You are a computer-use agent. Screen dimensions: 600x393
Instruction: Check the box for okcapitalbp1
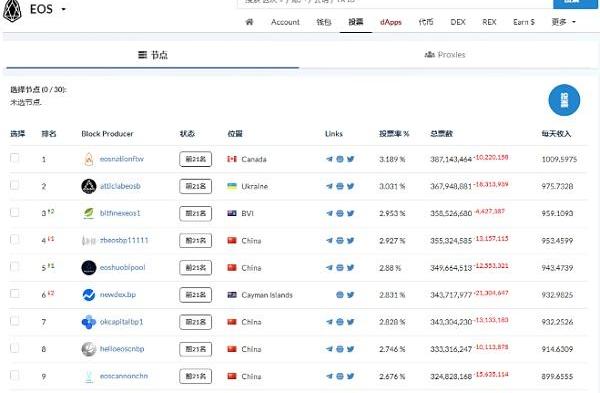point(15,321)
